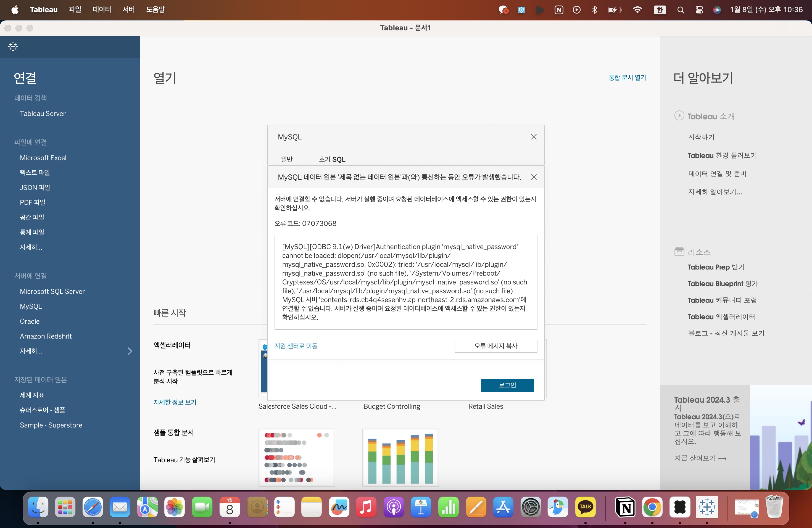Select the Amazon Redshift connector

click(x=46, y=336)
